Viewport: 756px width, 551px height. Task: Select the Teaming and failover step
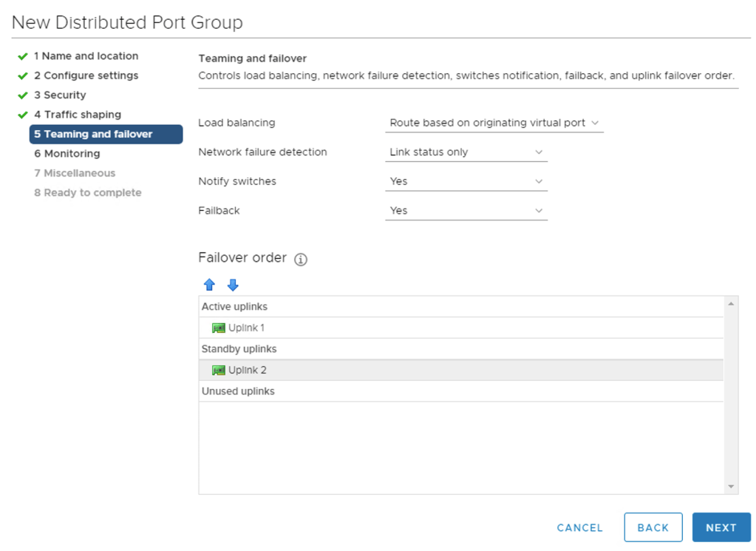[x=93, y=134]
